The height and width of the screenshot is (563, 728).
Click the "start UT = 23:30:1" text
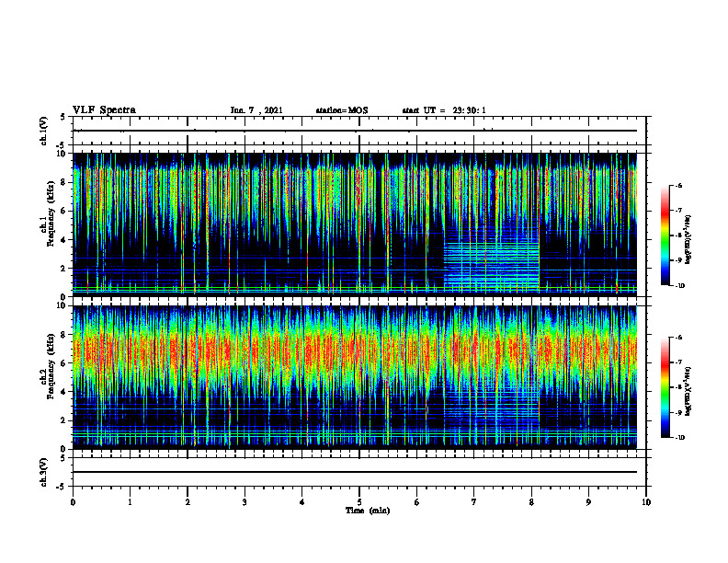tap(444, 110)
